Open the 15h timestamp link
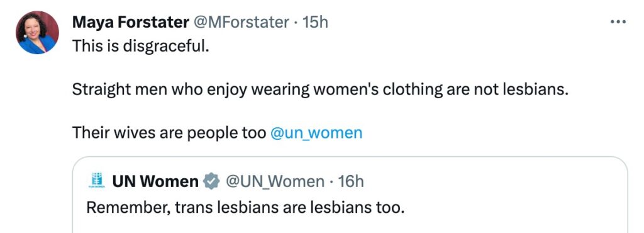This screenshot has height=233, width=644. click(x=315, y=22)
